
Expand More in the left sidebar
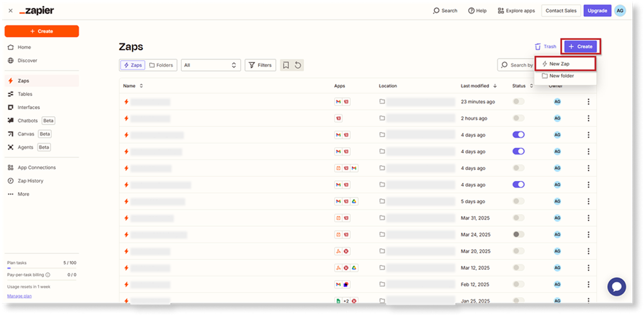coord(23,194)
